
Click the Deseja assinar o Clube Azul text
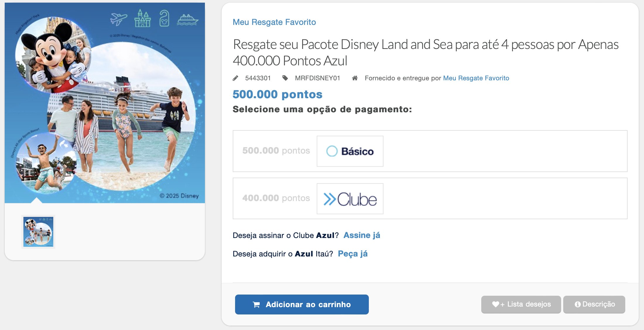point(286,235)
